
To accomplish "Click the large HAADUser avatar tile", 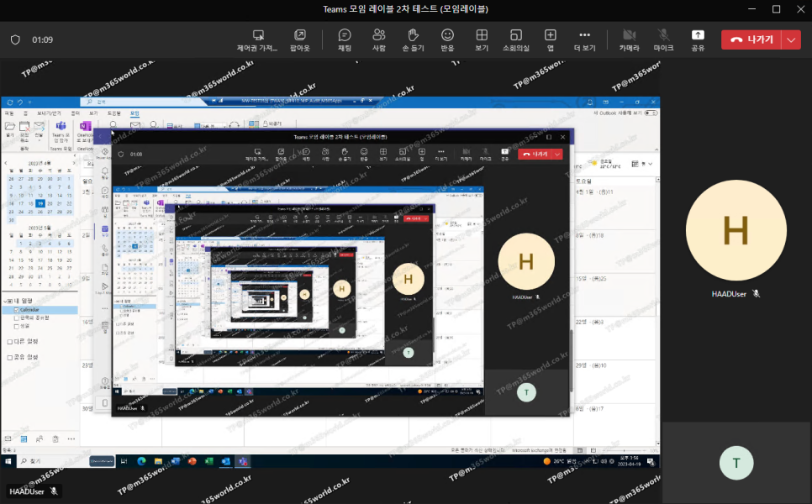I will pyautogui.click(x=736, y=230).
